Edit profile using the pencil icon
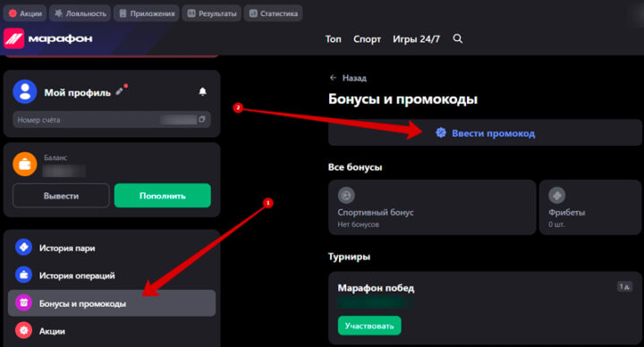This screenshot has width=644, height=347. 120,91
